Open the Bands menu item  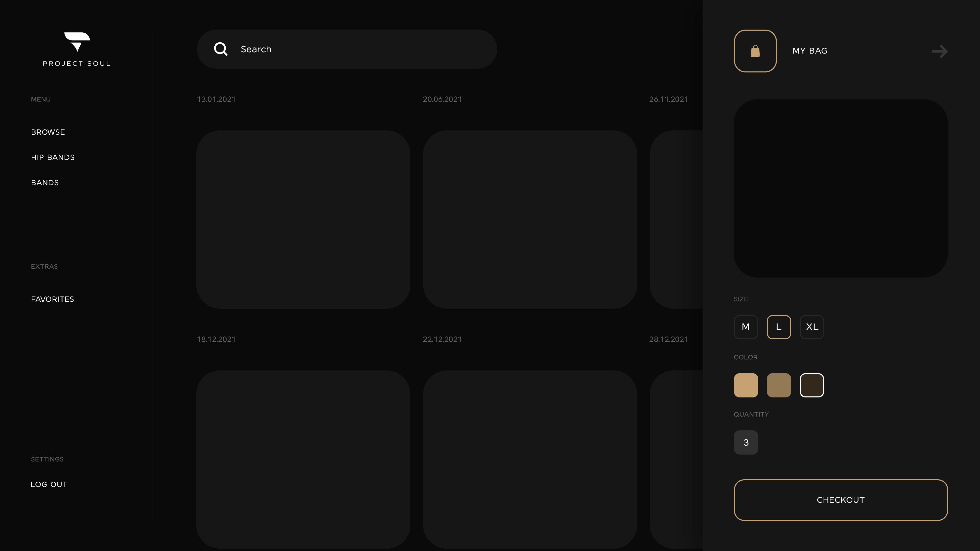click(x=45, y=183)
